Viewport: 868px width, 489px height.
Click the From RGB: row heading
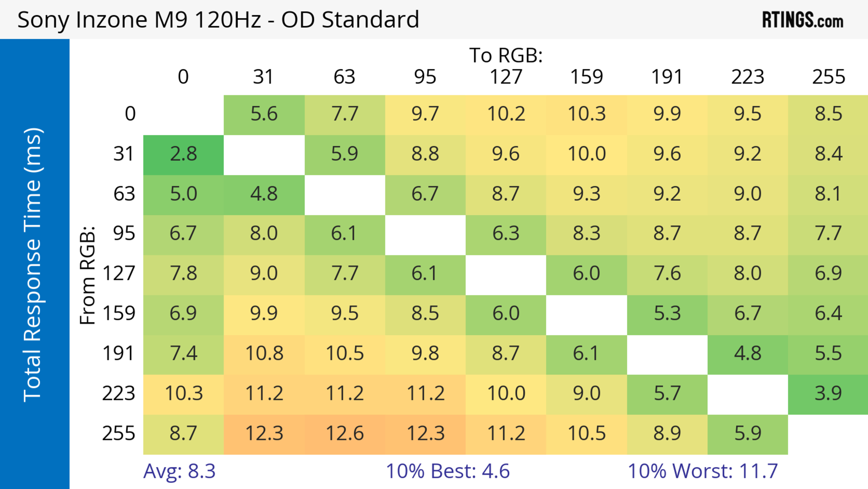(88, 275)
